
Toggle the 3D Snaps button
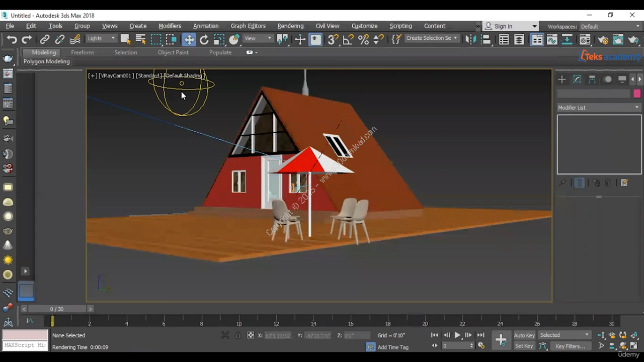coord(333,39)
